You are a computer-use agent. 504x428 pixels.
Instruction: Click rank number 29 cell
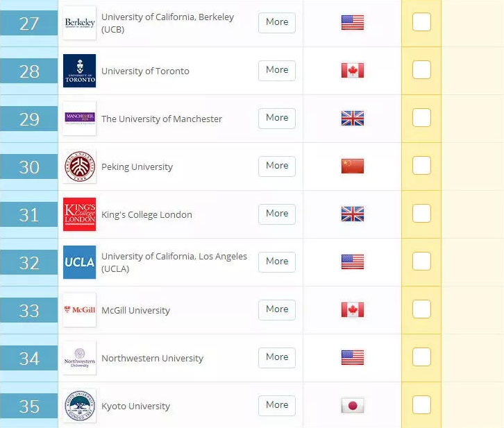click(29, 119)
